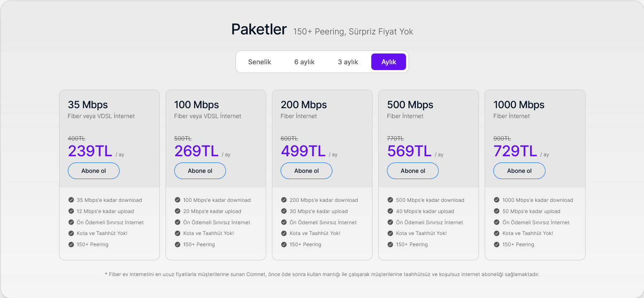The width and height of the screenshot is (644, 298).
Task: Click Abone ol for 35 Mbps package
Action: [x=94, y=171]
